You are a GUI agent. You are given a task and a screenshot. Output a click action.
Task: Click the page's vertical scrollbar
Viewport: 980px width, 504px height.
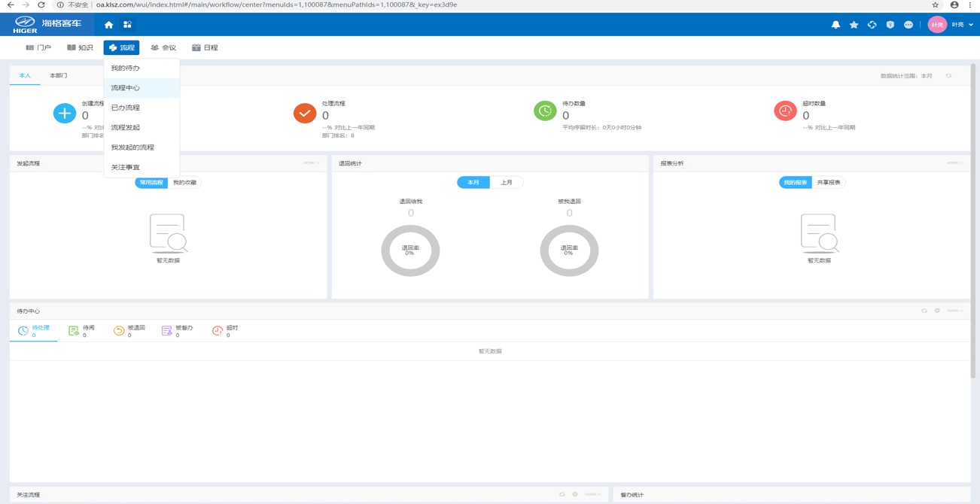(975, 226)
